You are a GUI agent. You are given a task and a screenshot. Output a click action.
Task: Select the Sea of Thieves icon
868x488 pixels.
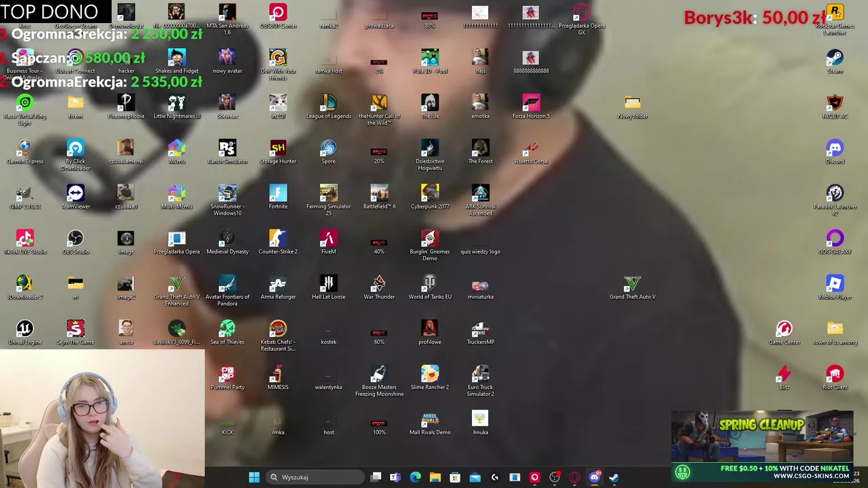227,329
